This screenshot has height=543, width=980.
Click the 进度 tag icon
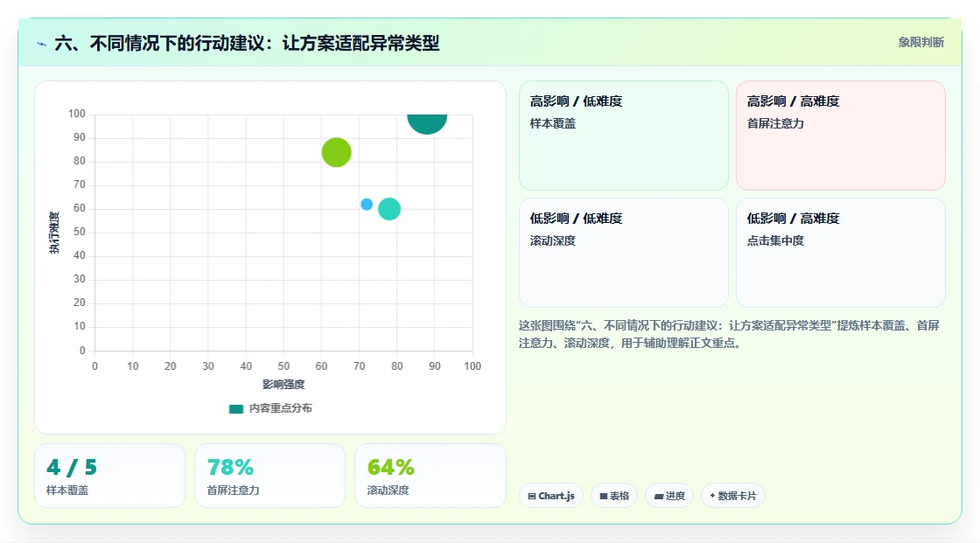(659, 496)
